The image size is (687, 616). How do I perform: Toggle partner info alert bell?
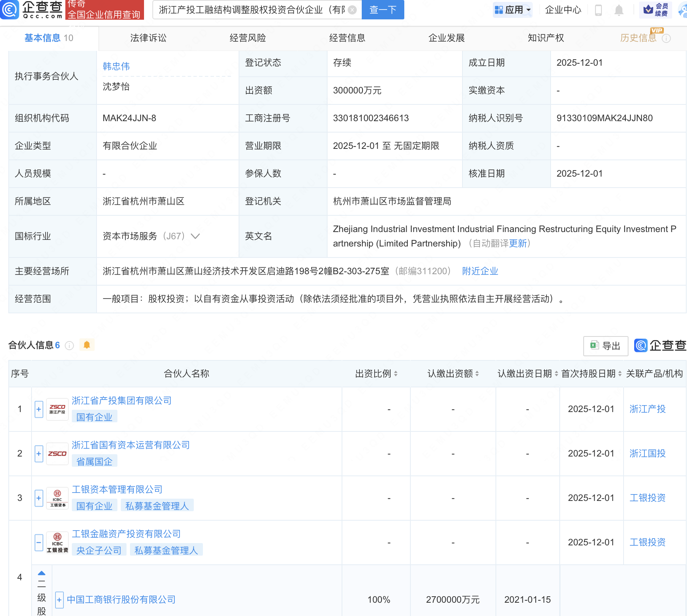click(87, 345)
